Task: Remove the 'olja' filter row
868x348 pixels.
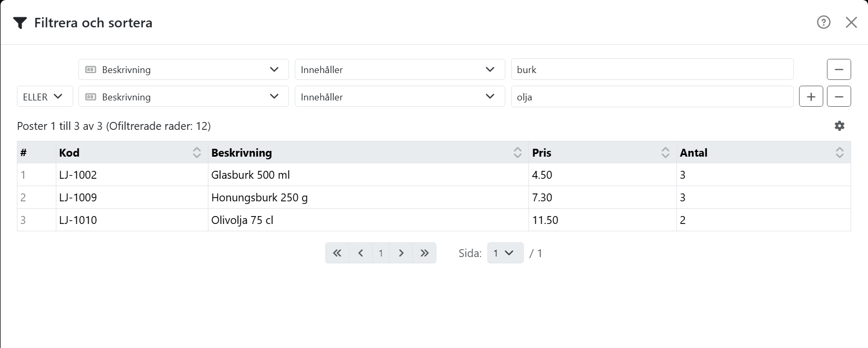Action: point(839,97)
